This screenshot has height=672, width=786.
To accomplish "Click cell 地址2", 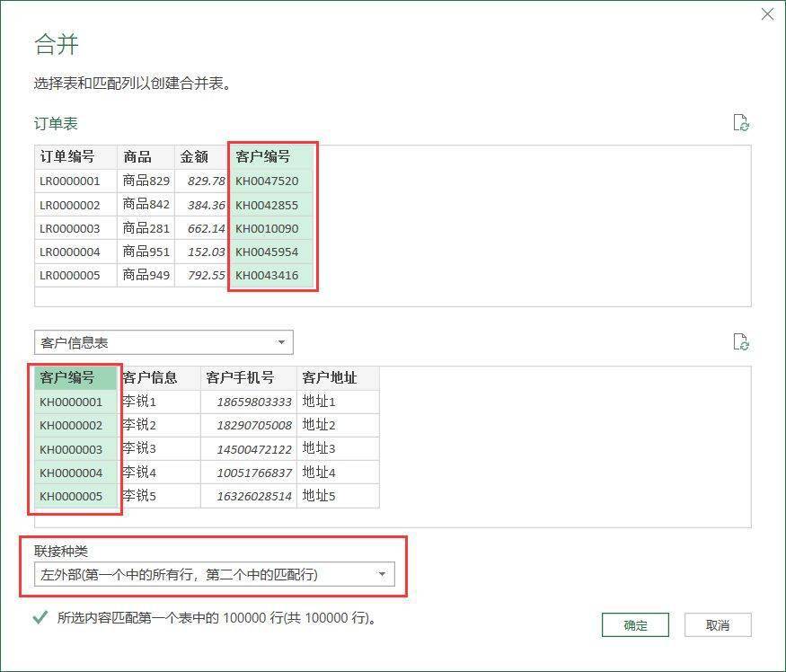I will 338,426.
